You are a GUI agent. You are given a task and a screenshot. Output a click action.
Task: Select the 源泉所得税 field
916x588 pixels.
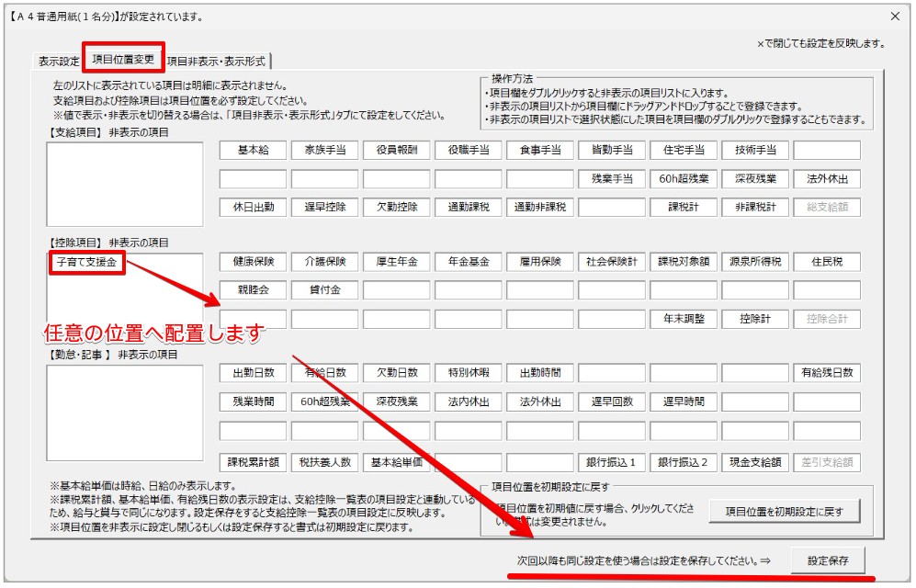point(755,262)
